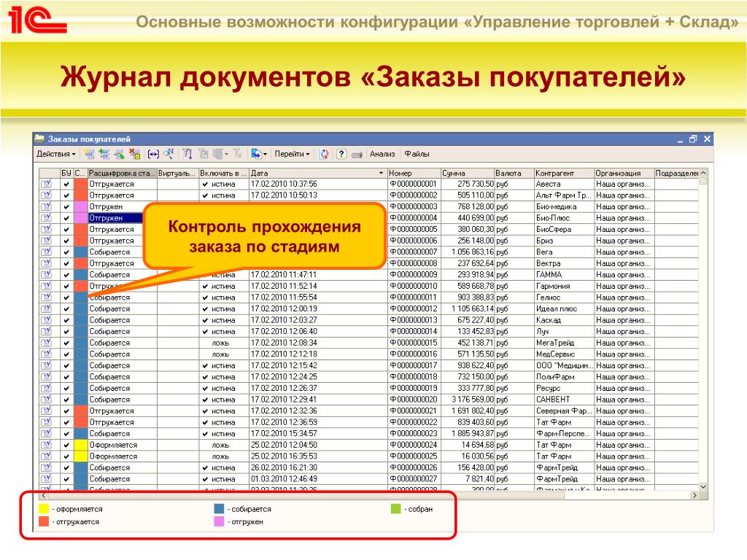Viewport: 747px width, 560px height.
Task: Open the date interval setting icon
Action: [153, 154]
